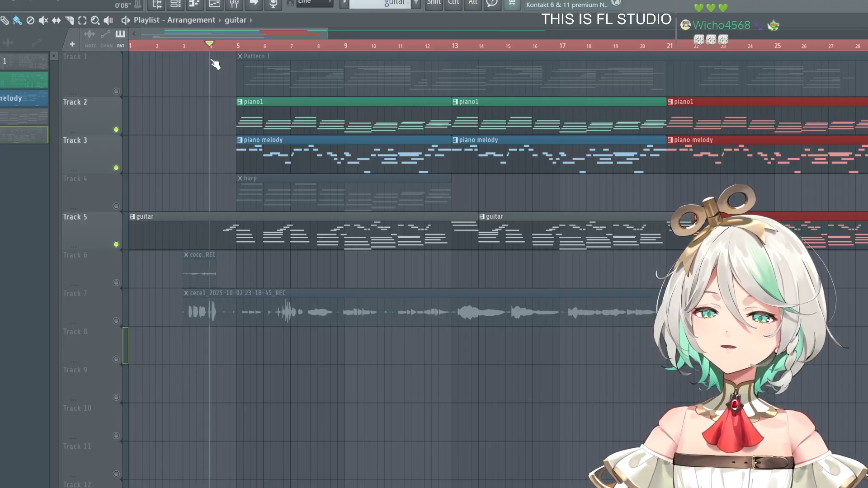
Task: Click Playlist - Arrangement title
Action: coord(174,20)
